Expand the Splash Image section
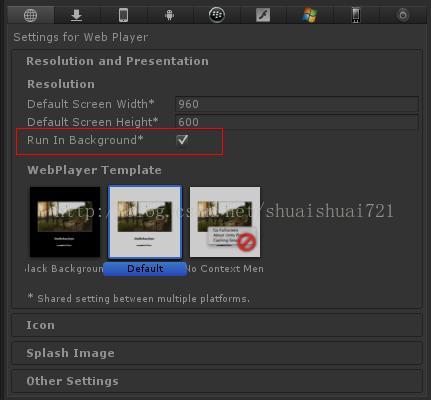 pyautogui.click(x=217, y=353)
